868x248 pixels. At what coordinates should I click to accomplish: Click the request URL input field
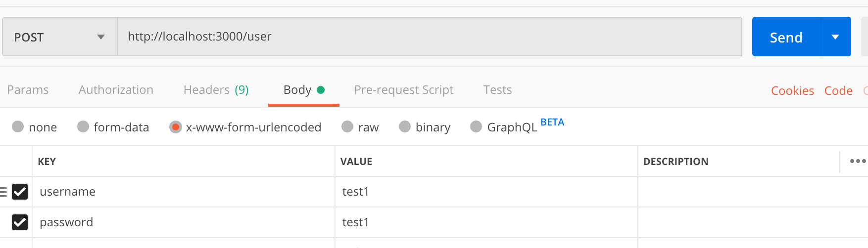coord(429,37)
